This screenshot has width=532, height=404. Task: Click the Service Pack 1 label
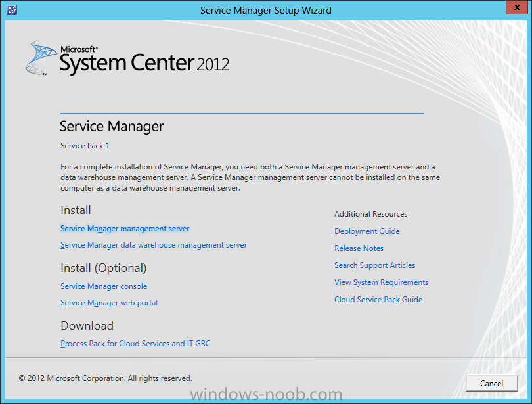click(85, 146)
